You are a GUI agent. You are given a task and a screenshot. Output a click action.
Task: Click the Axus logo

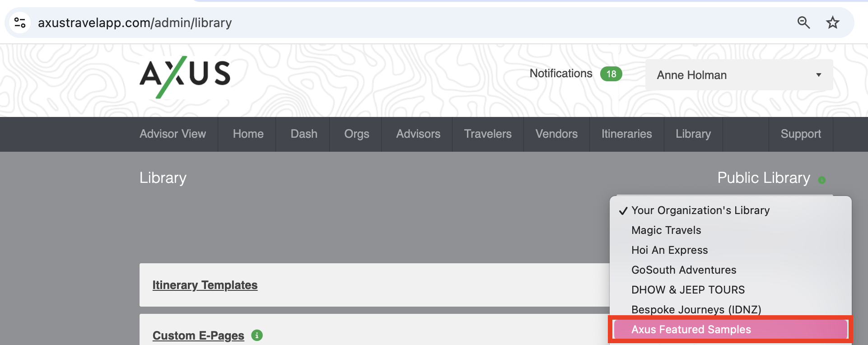[185, 77]
